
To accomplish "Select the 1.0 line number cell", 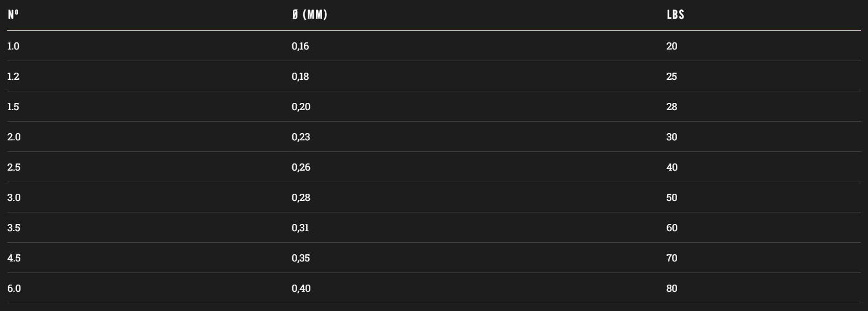I will point(13,46).
